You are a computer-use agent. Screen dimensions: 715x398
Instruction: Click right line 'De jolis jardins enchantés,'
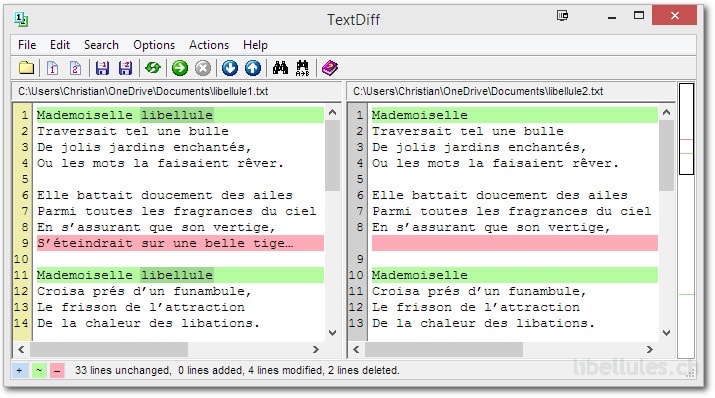(479, 147)
